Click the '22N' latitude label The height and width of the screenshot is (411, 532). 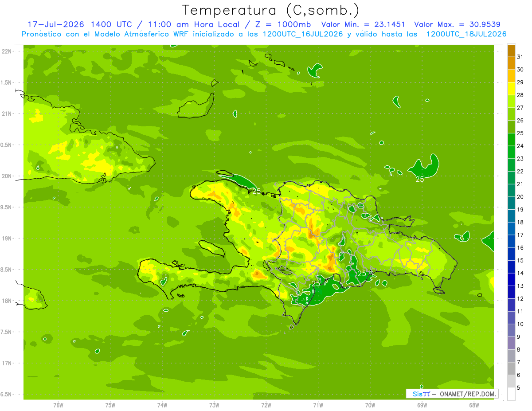[x=7, y=51]
